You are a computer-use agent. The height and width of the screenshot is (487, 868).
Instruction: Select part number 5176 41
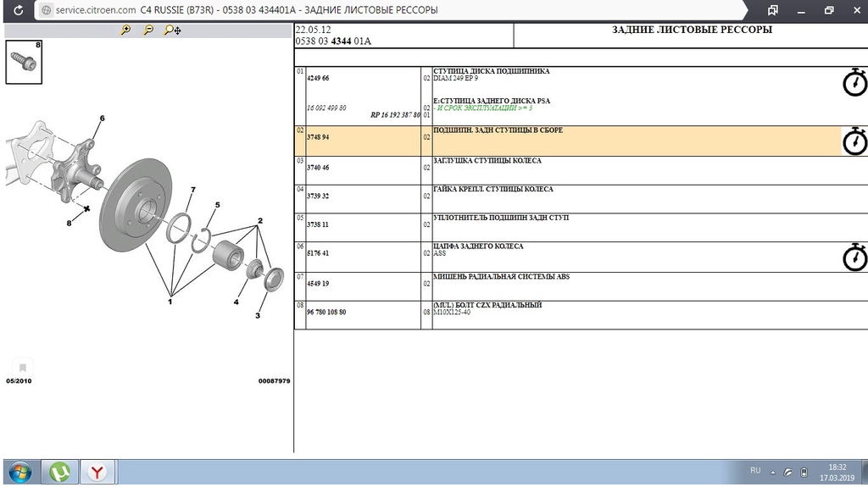[x=318, y=253]
